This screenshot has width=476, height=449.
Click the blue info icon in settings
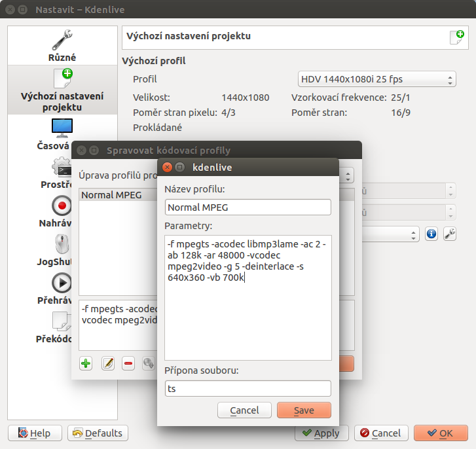click(x=431, y=234)
